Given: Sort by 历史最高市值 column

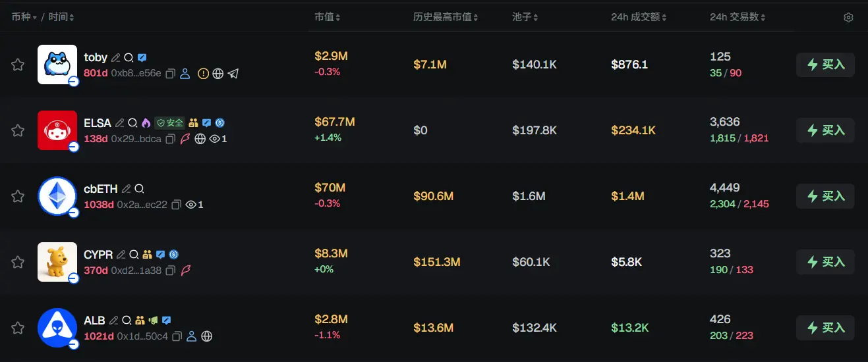Looking at the screenshot, I should 446,17.
